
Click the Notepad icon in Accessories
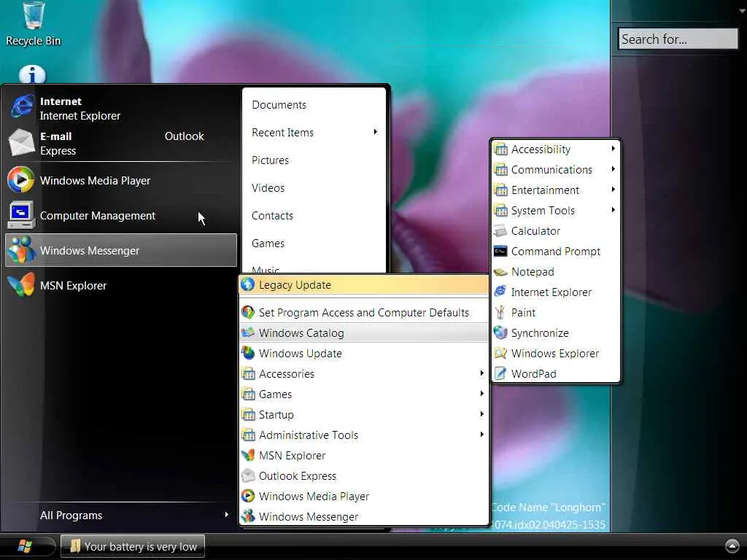(x=500, y=272)
